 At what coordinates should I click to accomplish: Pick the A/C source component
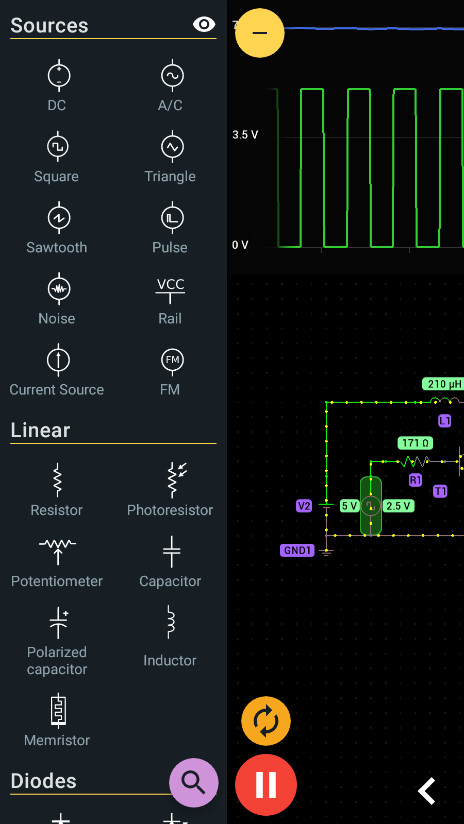click(x=171, y=86)
